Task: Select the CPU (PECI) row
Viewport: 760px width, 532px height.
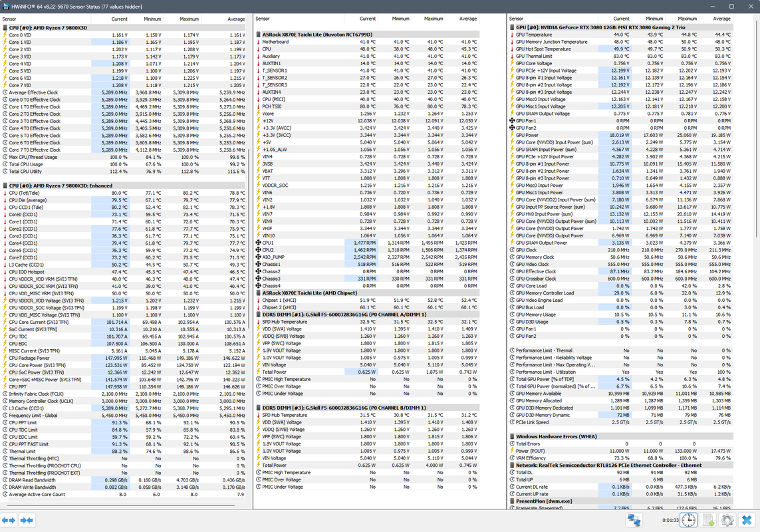Action: click(x=367, y=99)
